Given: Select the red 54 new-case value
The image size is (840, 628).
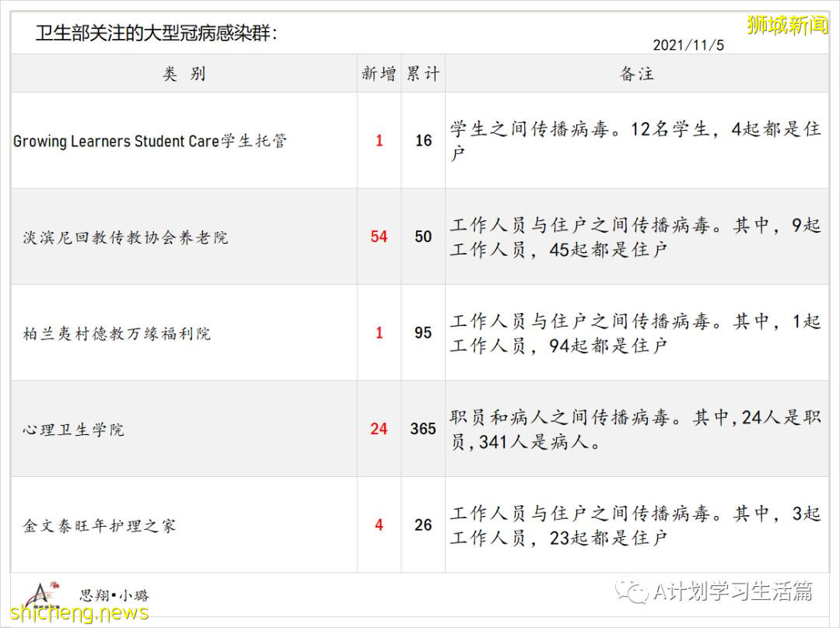Looking at the screenshot, I should click(378, 237).
